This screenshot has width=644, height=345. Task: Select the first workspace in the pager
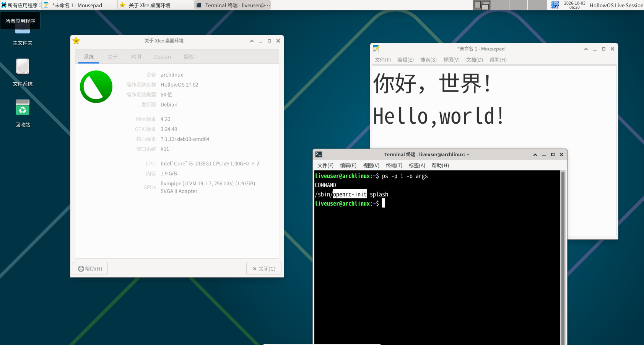tap(481, 5)
